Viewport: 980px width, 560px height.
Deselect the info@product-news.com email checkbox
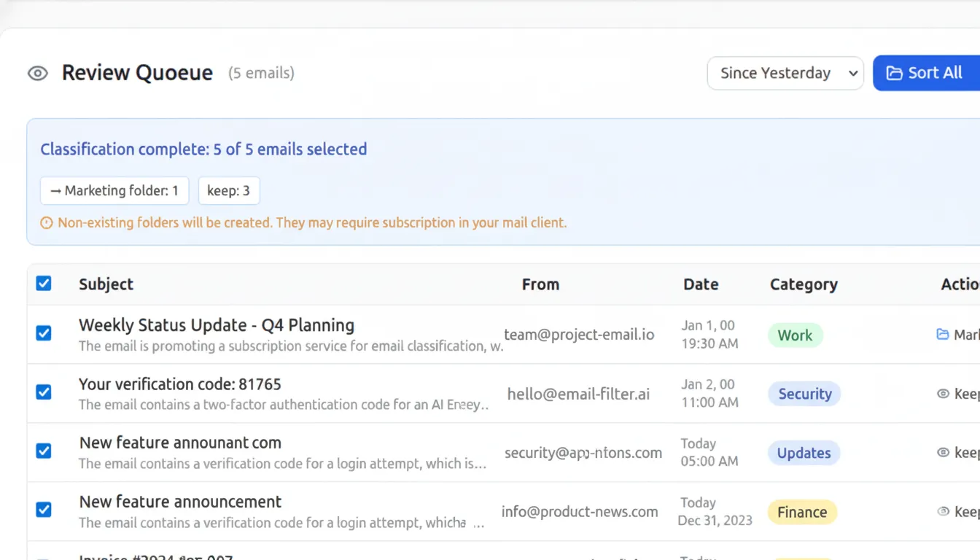point(44,510)
